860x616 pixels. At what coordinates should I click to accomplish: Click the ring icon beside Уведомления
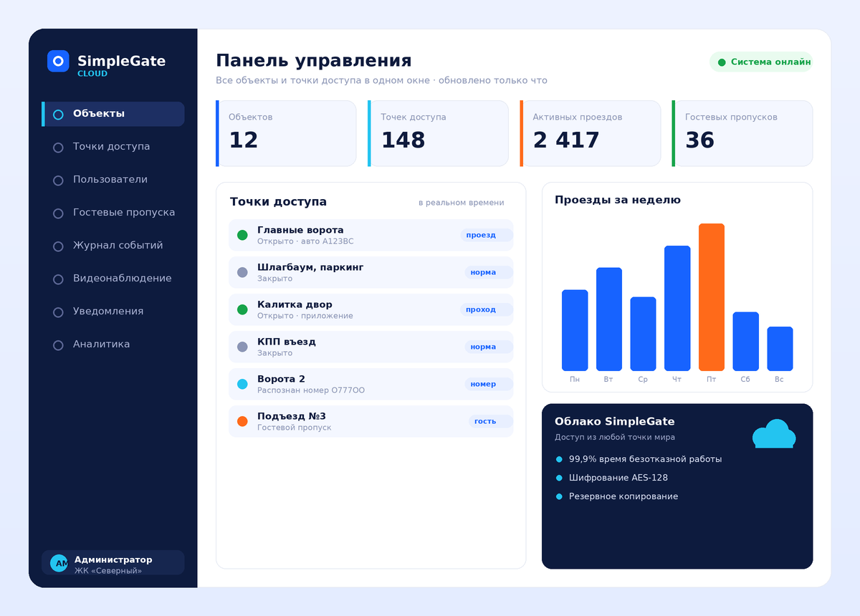click(x=58, y=312)
